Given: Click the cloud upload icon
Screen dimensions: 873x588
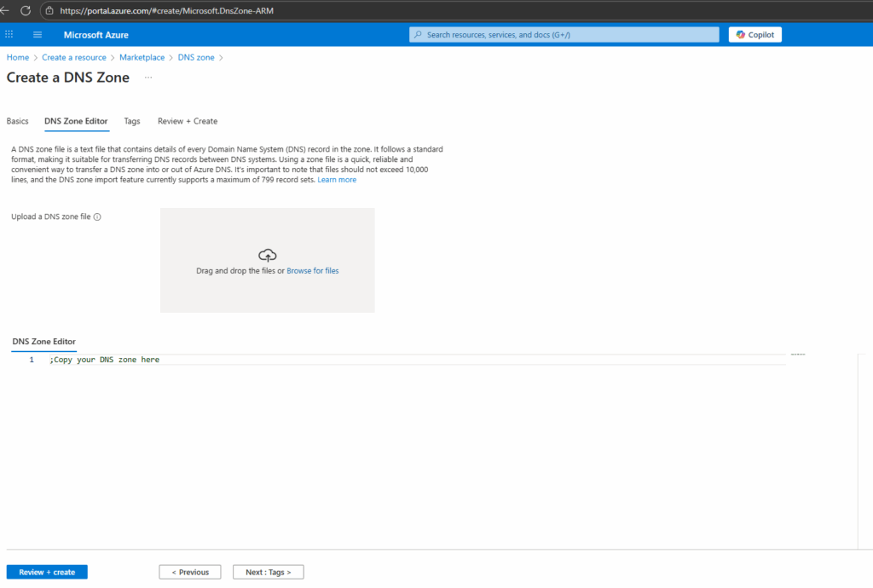Looking at the screenshot, I should (x=267, y=256).
